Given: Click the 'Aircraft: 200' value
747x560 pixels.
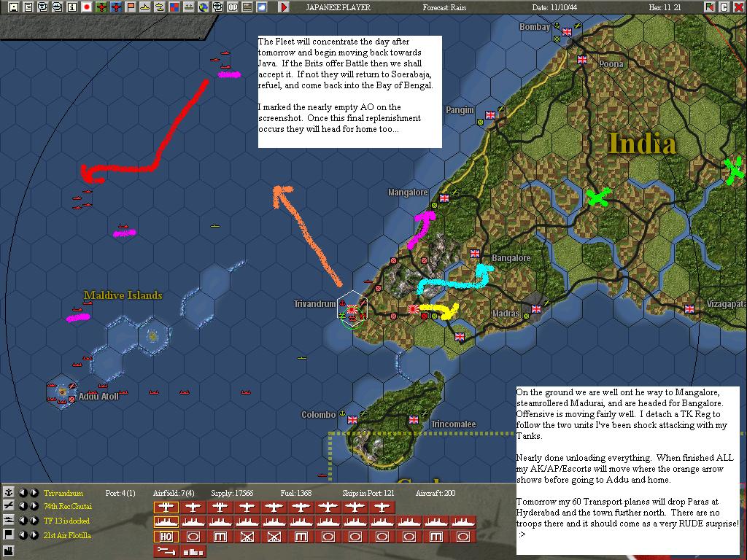Looking at the screenshot, I should [x=436, y=493].
